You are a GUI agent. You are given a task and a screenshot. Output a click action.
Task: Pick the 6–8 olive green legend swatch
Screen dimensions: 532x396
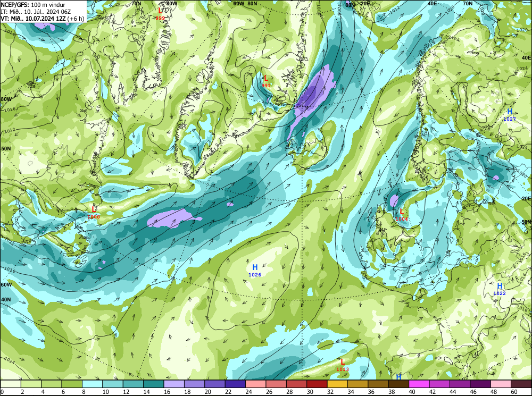tap(72, 384)
